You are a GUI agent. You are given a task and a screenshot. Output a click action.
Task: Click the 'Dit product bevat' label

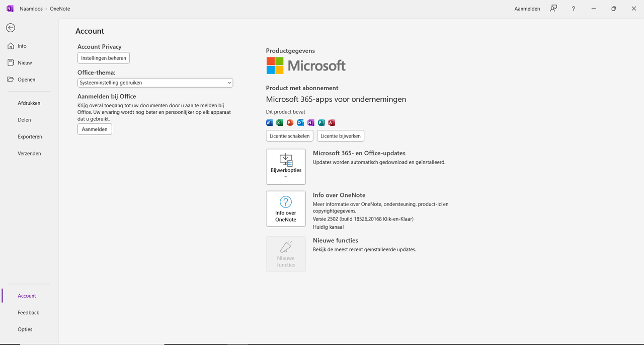tap(286, 112)
